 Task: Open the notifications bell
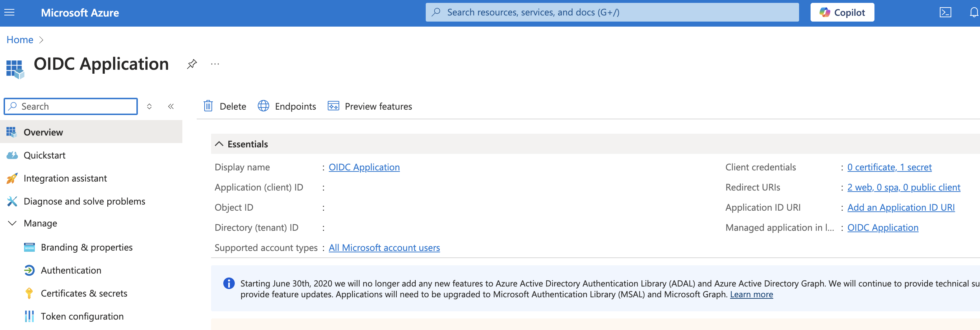pyautogui.click(x=974, y=13)
